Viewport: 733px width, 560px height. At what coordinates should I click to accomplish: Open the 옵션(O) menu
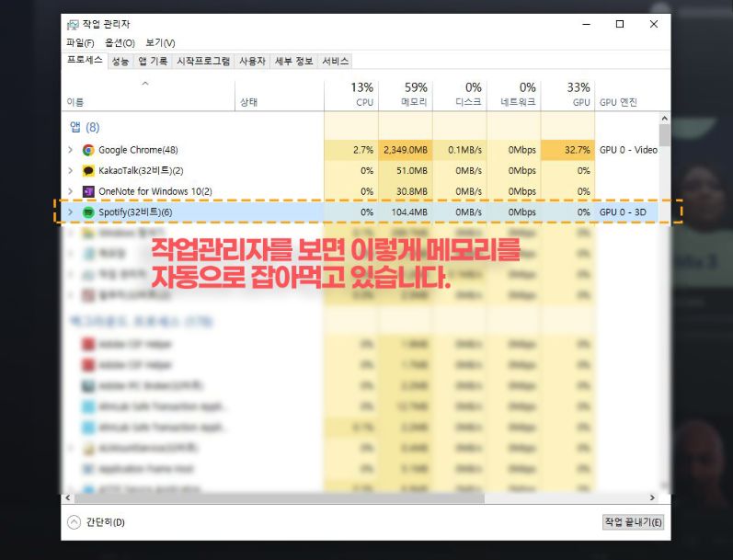coord(120,43)
